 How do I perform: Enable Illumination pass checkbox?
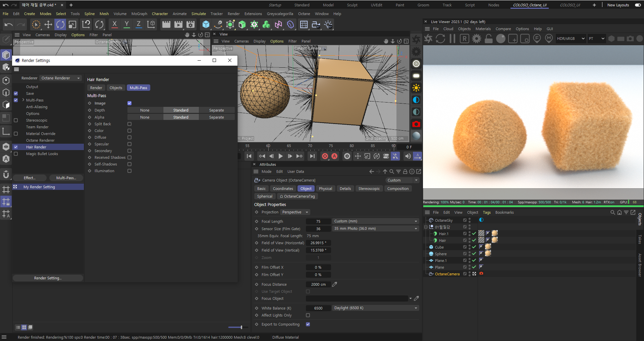[x=129, y=171]
